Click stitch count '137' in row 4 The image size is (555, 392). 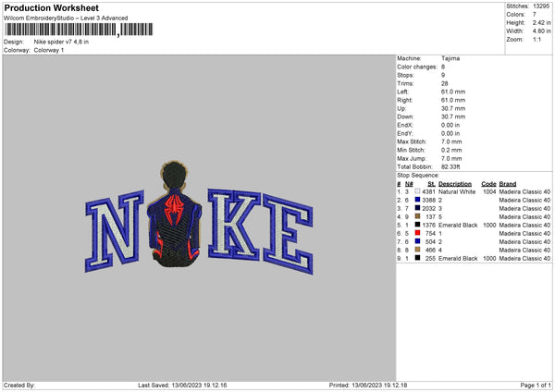click(430, 216)
